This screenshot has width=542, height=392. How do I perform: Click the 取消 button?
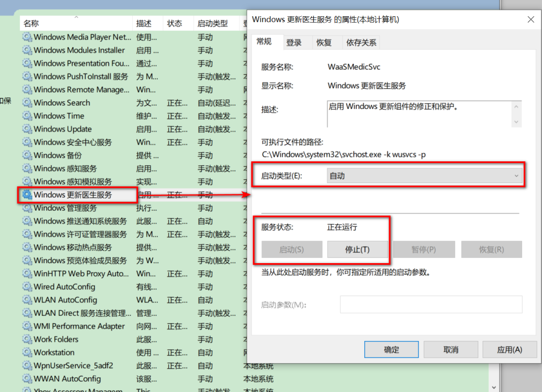[x=451, y=350]
